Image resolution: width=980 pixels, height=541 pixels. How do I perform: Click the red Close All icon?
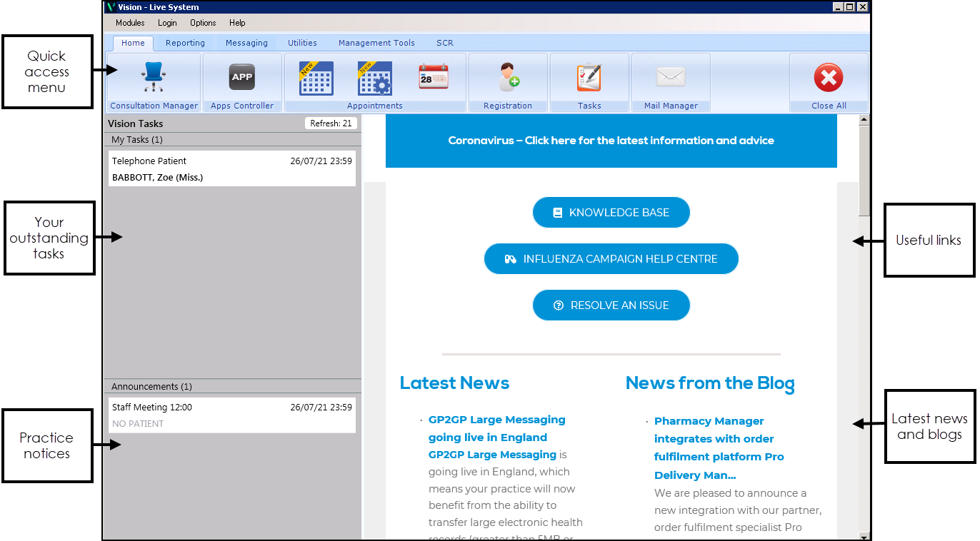point(829,77)
